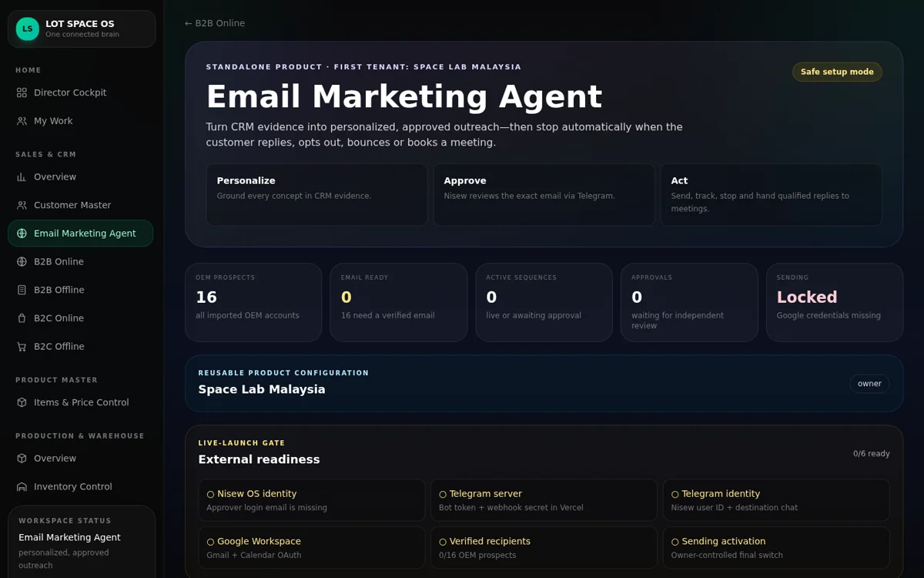Screen dimensions: 924x578
Task: Click the Sending Locked stat card
Action: point(835,302)
